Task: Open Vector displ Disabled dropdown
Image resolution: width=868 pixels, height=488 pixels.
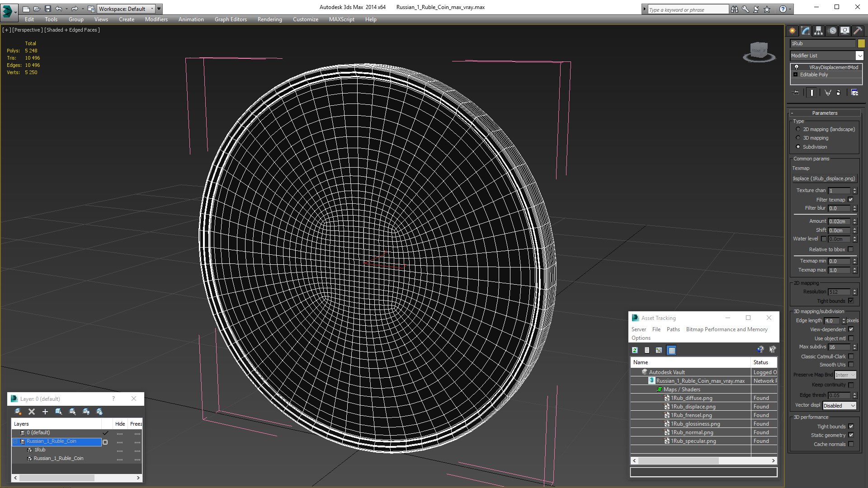Action: click(840, 406)
